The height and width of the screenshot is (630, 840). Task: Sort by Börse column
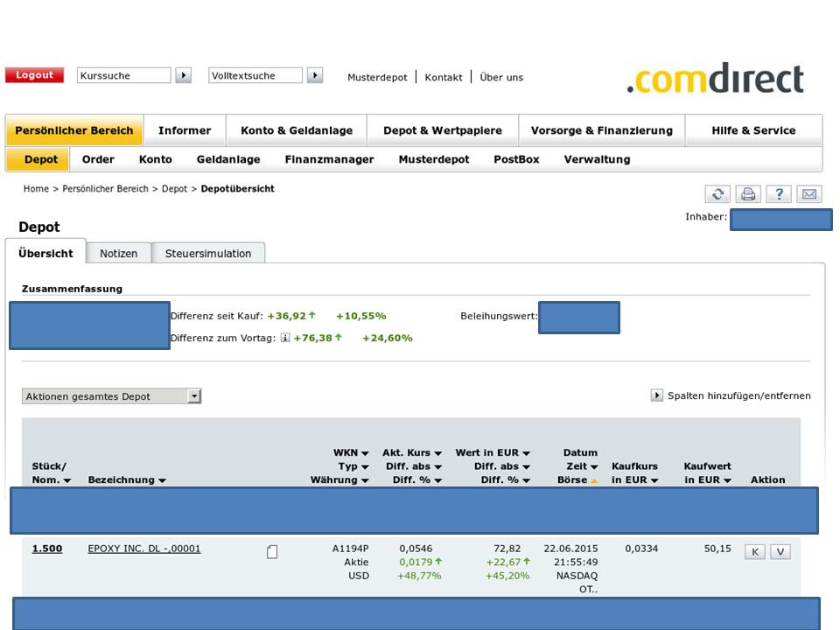tap(593, 480)
